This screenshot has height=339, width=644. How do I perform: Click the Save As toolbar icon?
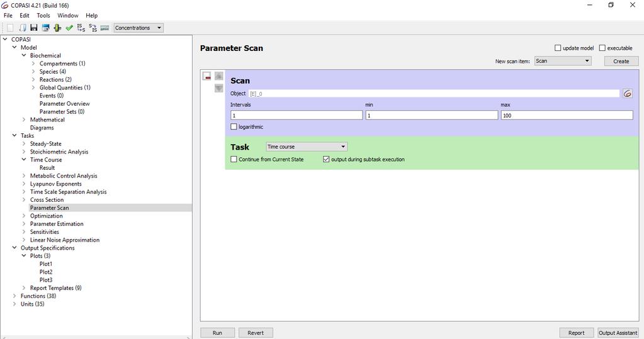pyautogui.click(x=45, y=28)
